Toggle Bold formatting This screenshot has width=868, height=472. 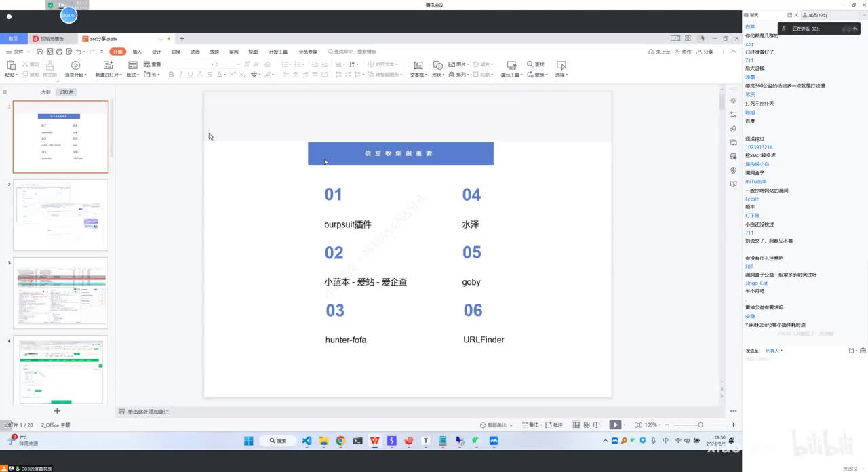[171, 75]
